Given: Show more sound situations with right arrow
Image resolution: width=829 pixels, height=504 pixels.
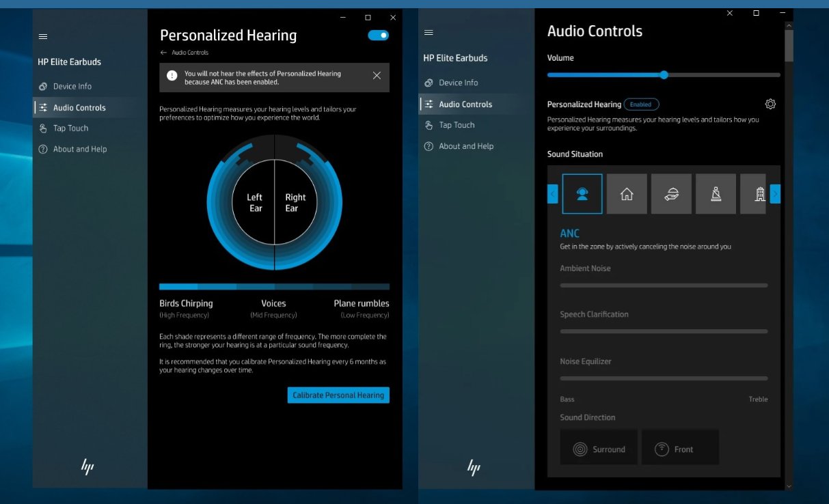Looking at the screenshot, I should [775, 194].
